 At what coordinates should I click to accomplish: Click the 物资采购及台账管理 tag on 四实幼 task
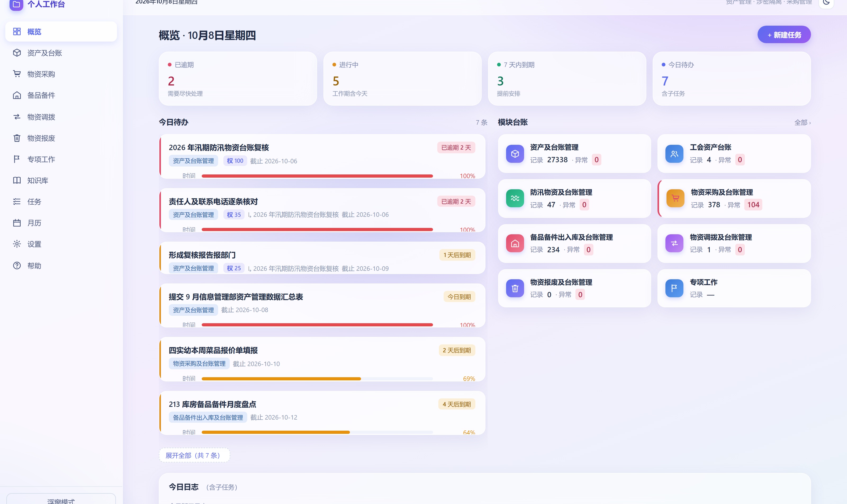(x=199, y=363)
